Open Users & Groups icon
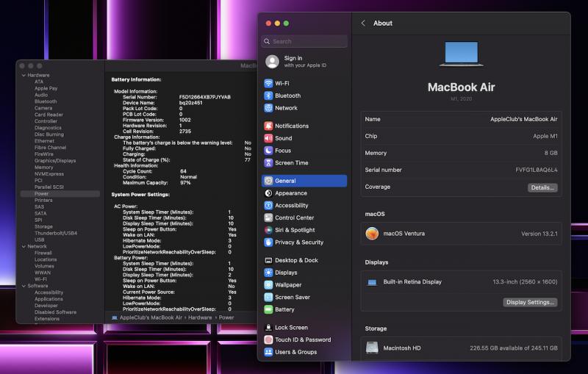 point(268,352)
